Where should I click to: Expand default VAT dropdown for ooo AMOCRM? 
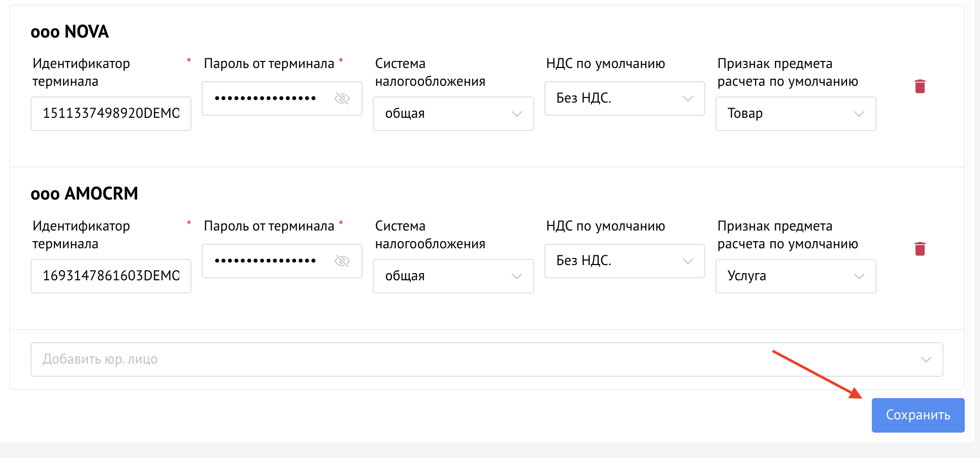coord(624,261)
